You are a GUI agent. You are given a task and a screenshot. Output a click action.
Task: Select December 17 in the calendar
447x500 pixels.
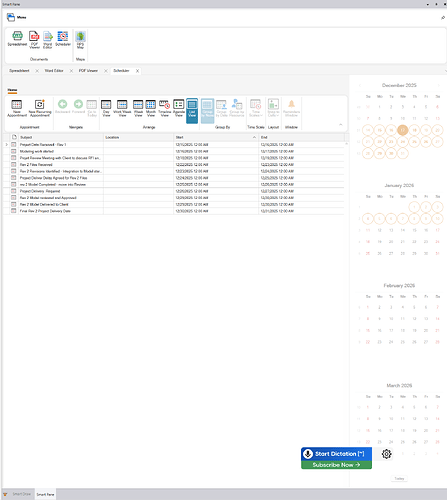click(x=403, y=130)
